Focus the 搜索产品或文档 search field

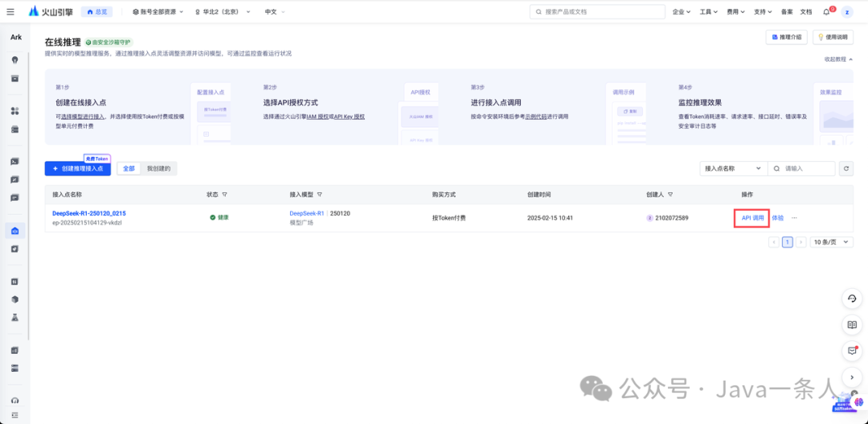coord(597,11)
